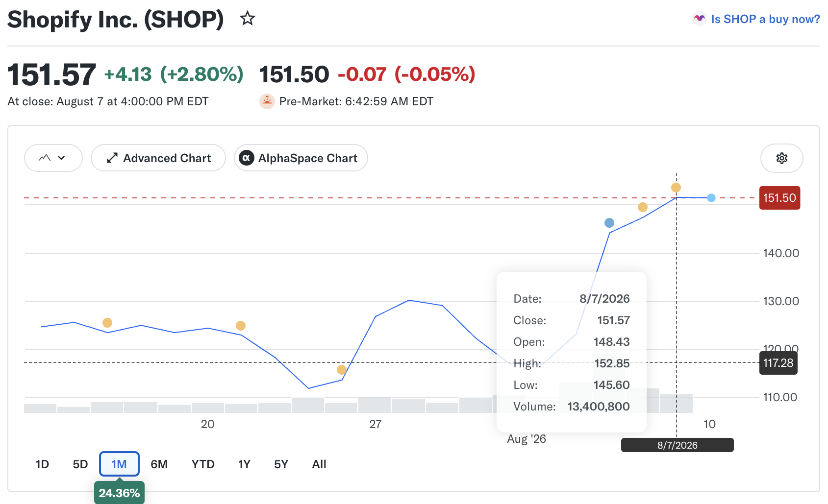Image resolution: width=828 pixels, height=504 pixels.
Task: Click the green +4.13 price change
Action: pyautogui.click(x=128, y=74)
